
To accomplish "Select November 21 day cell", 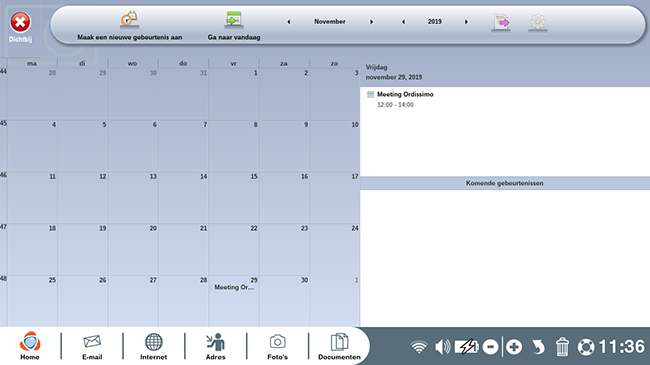I will tap(183, 250).
